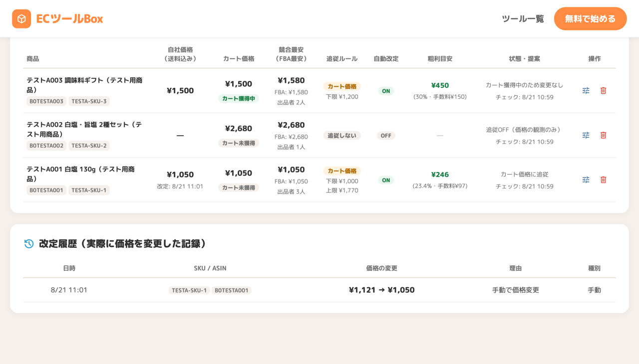Click the 8/21 11:01 history date cell
This screenshot has width=639, height=364.
pyautogui.click(x=69, y=290)
